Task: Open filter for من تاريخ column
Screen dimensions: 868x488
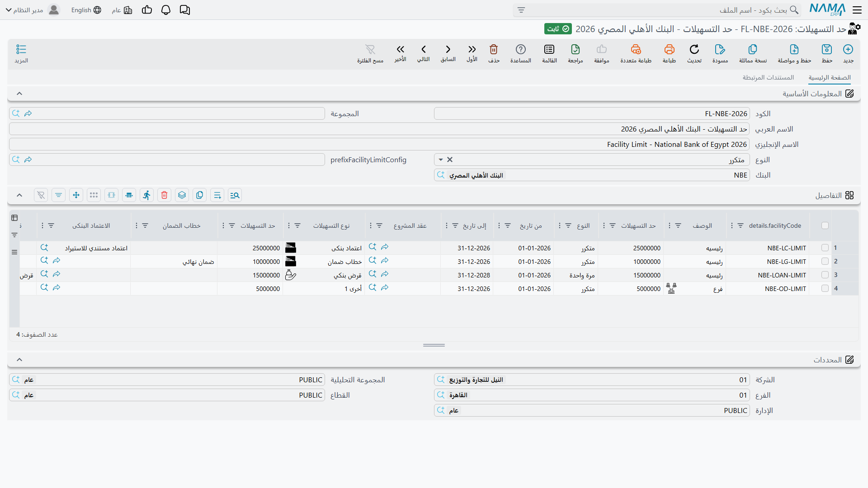Action: [508, 225]
